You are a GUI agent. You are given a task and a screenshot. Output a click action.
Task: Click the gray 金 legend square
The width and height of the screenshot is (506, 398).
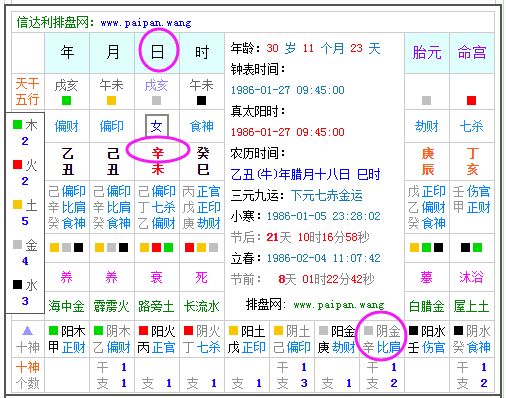pyautogui.click(x=17, y=244)
